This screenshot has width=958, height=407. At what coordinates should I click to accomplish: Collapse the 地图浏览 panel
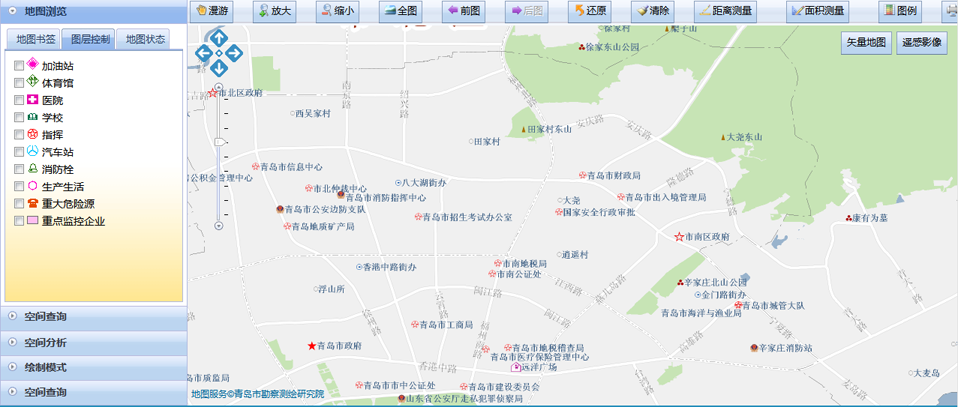(93, 11)
